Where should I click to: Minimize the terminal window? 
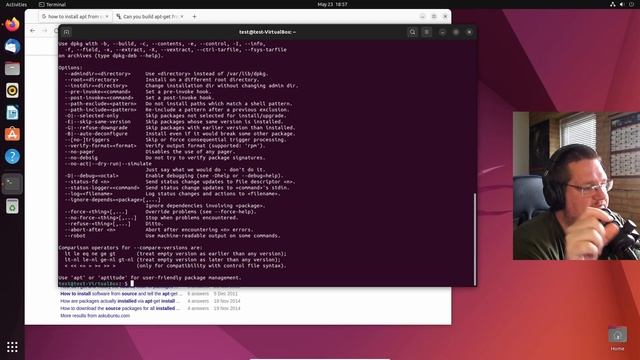coord(442,32)
